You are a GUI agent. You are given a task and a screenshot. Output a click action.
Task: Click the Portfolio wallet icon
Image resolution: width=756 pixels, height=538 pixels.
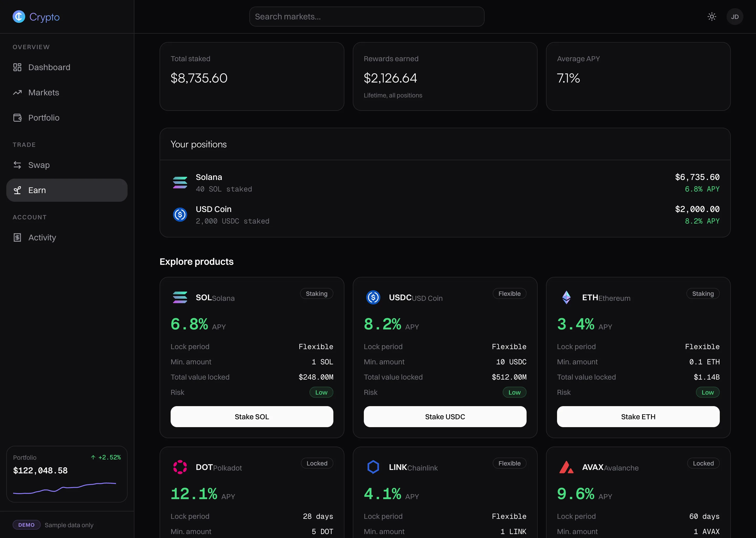[17, 118]
